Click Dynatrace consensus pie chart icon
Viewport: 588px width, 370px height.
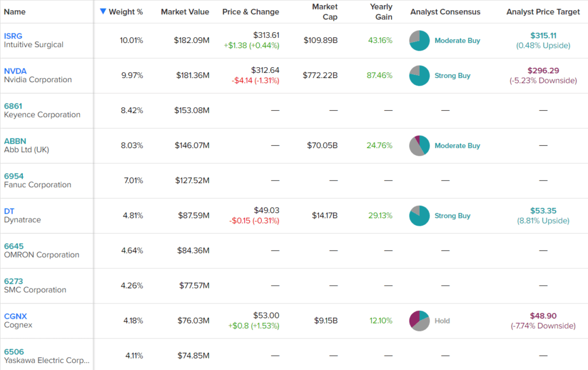coord(419,216)
